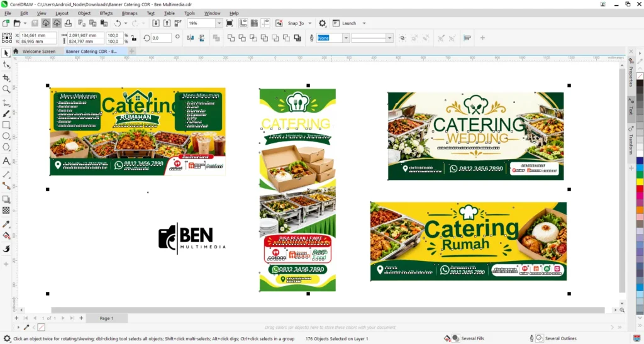The width and height of the screenshot is (644, 344).
Task: Open the Effects menu
Action: (106, 13)
